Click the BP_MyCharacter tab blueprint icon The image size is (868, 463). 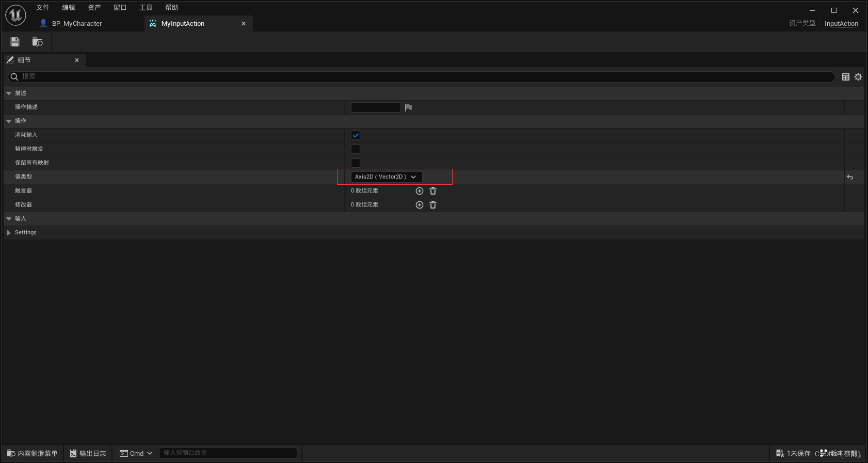pos(43,23)
